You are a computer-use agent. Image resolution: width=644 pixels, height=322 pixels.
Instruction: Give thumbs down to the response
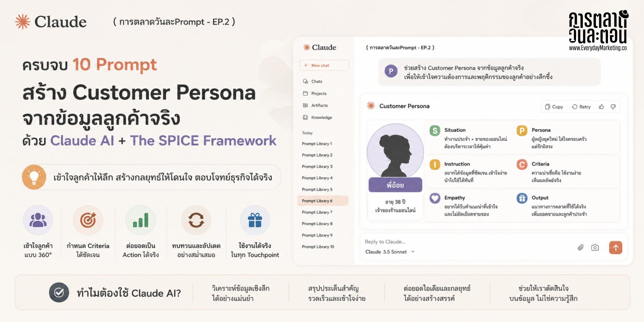pos(613,107)
